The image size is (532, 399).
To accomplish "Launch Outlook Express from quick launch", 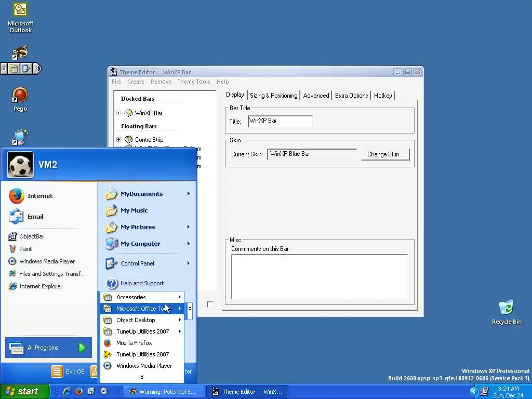I will click(x=91, y=392).
